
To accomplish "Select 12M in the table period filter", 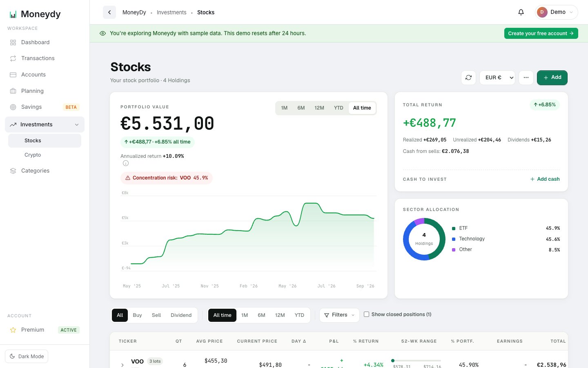I will coord(280,315).
